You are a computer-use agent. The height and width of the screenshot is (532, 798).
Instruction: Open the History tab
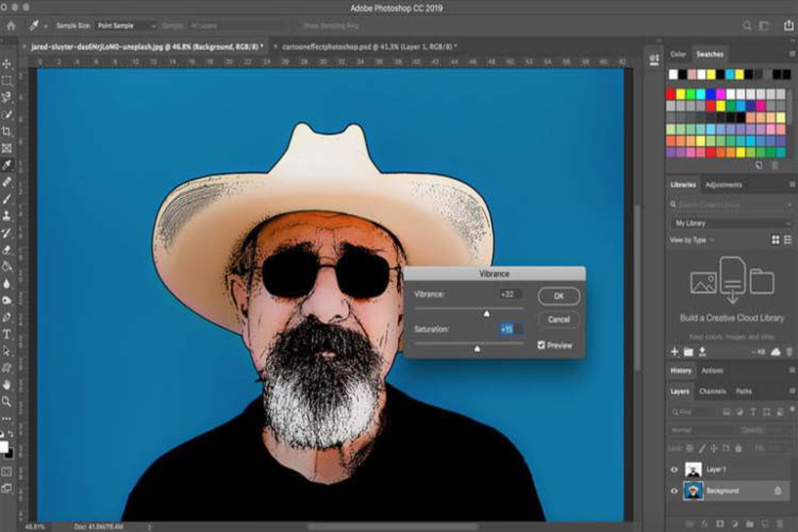681,370
